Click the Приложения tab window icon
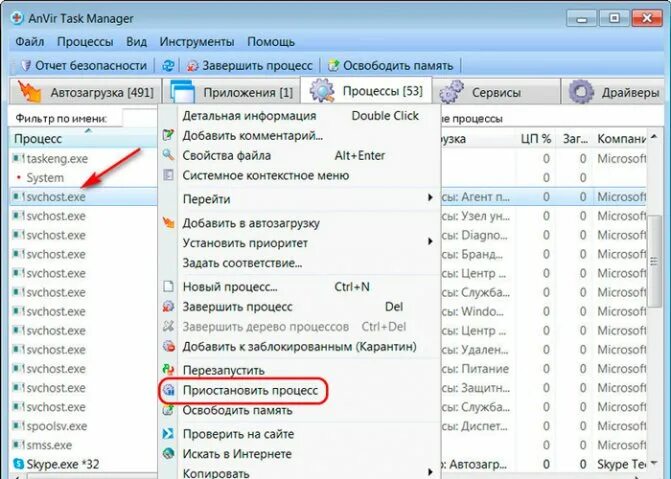This screenshot has height=479, width=671. coord(183,92)
